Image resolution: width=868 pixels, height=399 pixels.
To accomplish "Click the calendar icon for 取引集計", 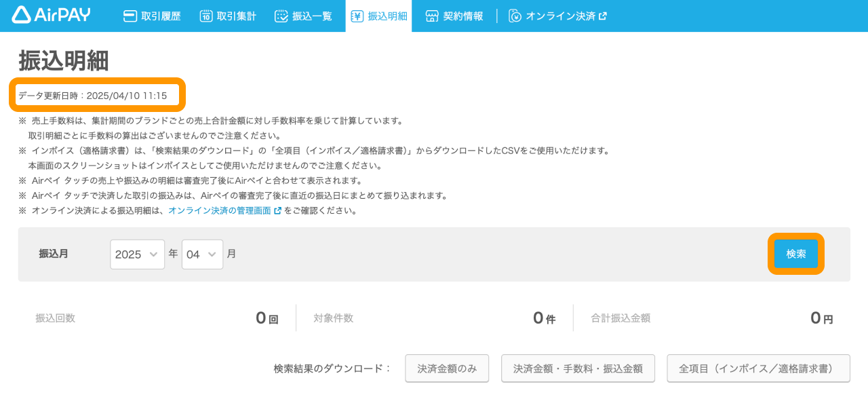I will (206, 16).
